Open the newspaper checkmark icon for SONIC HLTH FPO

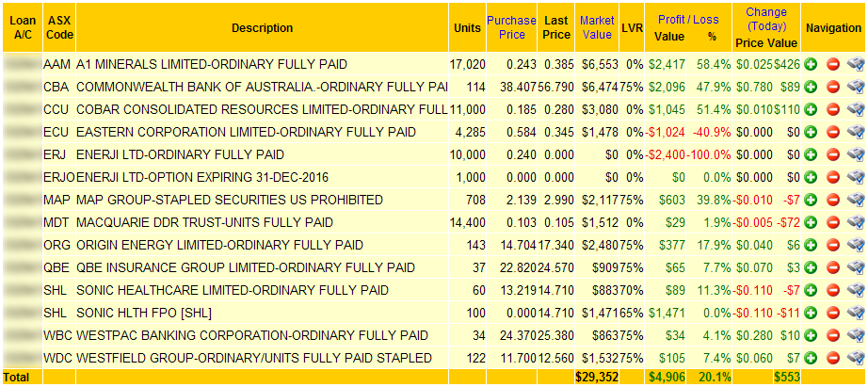(855, 313)
